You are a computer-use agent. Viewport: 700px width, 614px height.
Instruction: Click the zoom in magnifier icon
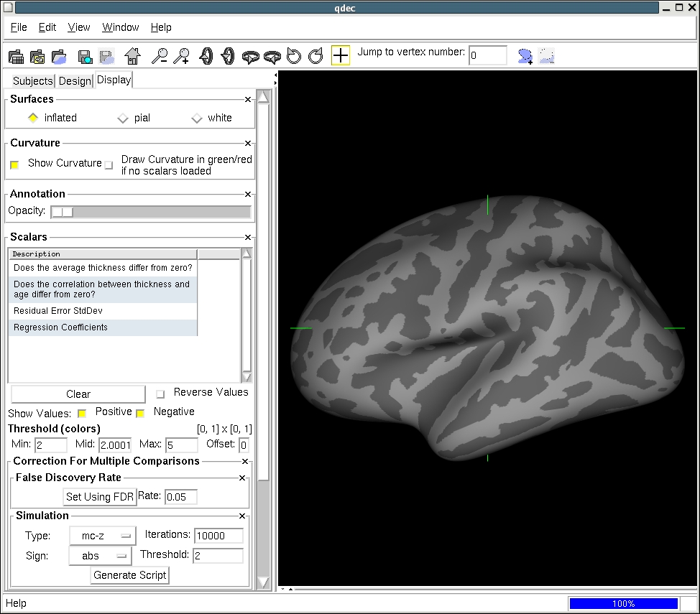182,56
